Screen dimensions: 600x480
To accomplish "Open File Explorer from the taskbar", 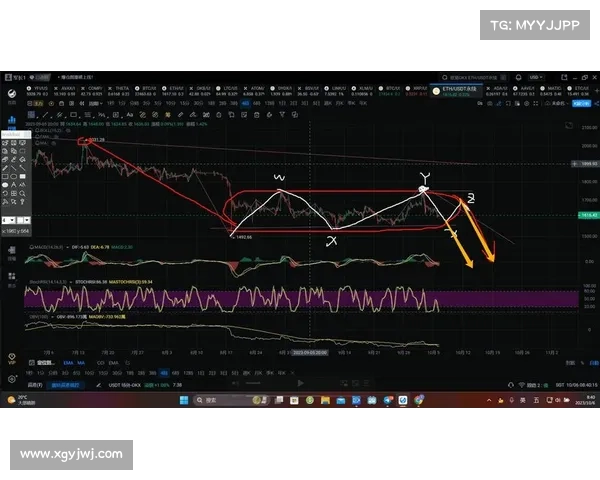I will pyautogui.click(x=325, y=400).
